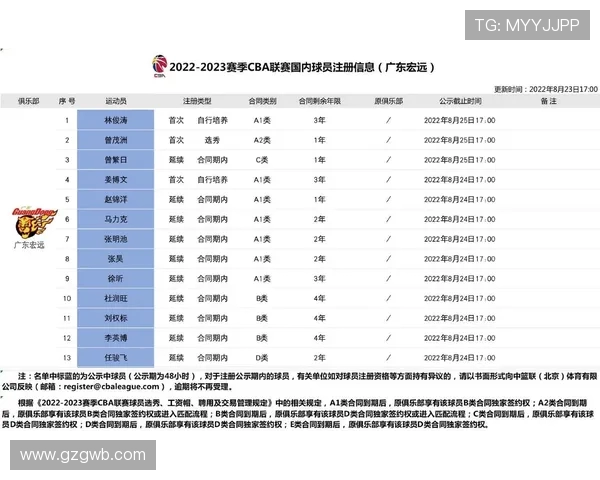Click deadline 2022年8月24日17:00 in row 13
The height and width of the screenshot is (480, 600).
[x=460, y=358]
